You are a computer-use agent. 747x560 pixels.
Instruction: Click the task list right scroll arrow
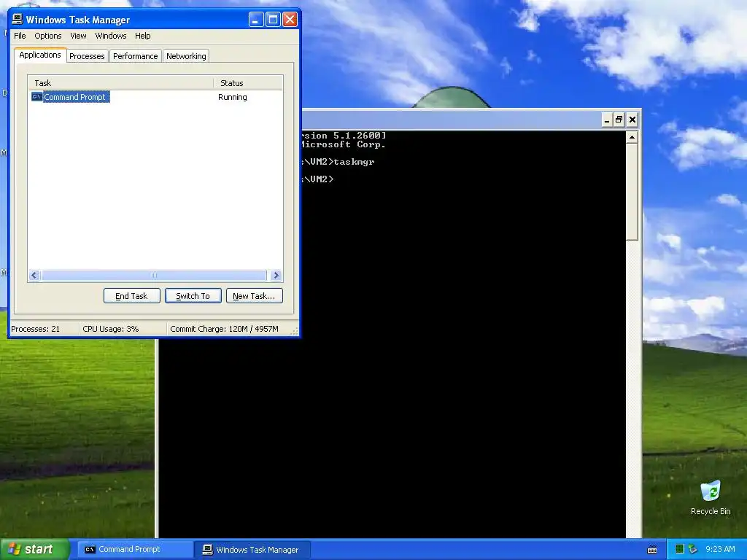tap(276, 275)
